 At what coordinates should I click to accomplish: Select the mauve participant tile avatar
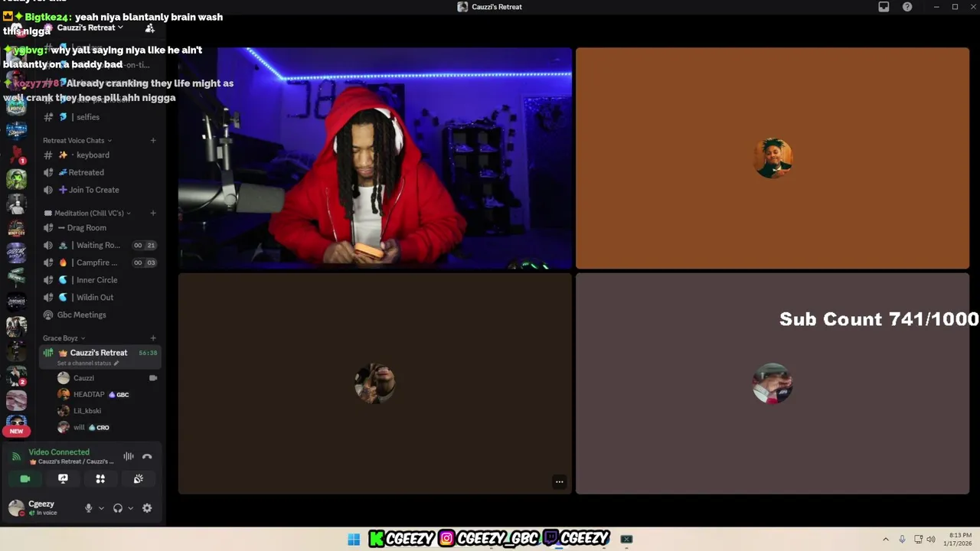coord(773,383)
